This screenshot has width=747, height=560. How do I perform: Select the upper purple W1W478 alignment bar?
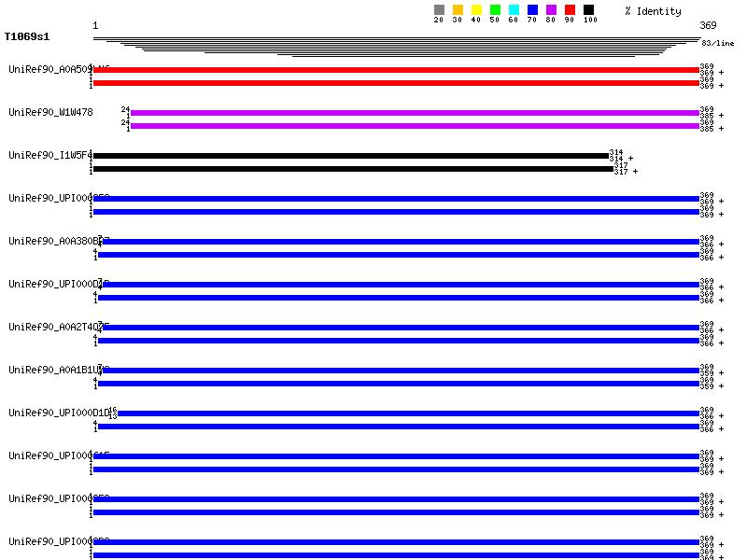415,113
